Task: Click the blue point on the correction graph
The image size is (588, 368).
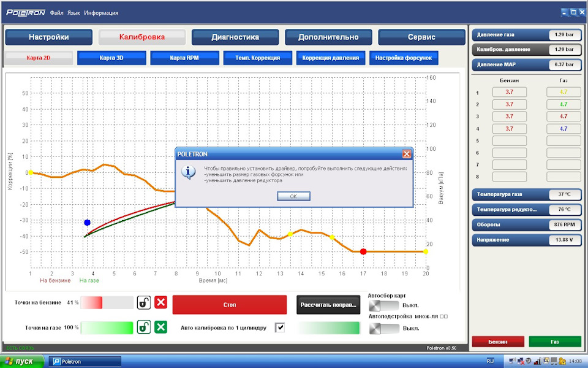Action: pos(87,223)
